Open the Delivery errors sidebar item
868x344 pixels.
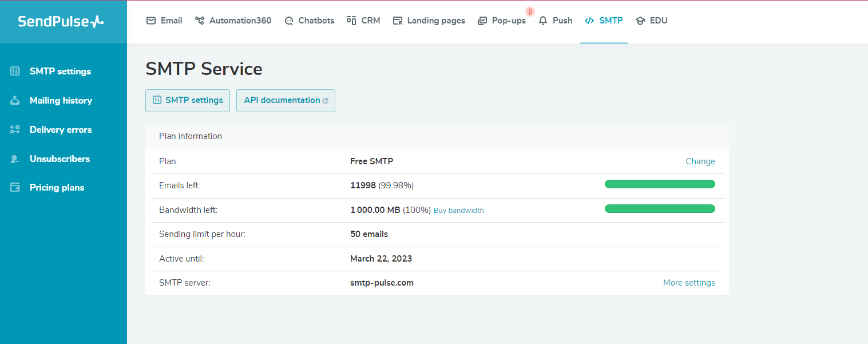point(61,130)
